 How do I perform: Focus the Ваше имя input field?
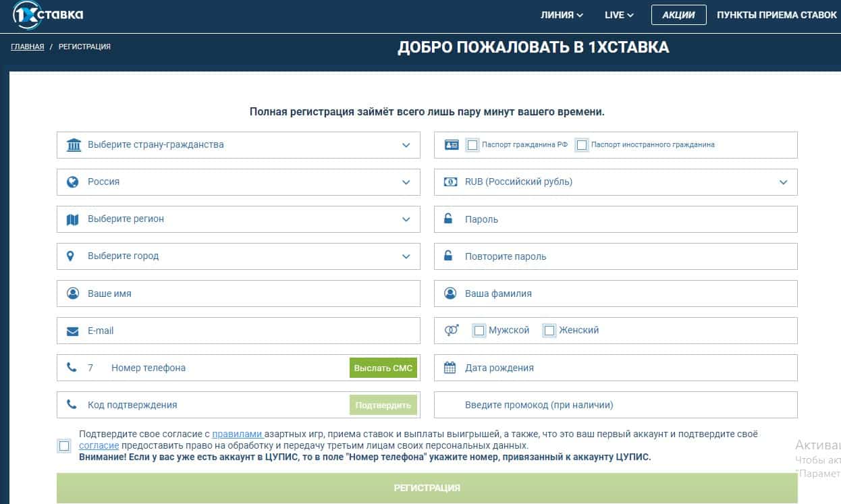(x=238, y=293)
